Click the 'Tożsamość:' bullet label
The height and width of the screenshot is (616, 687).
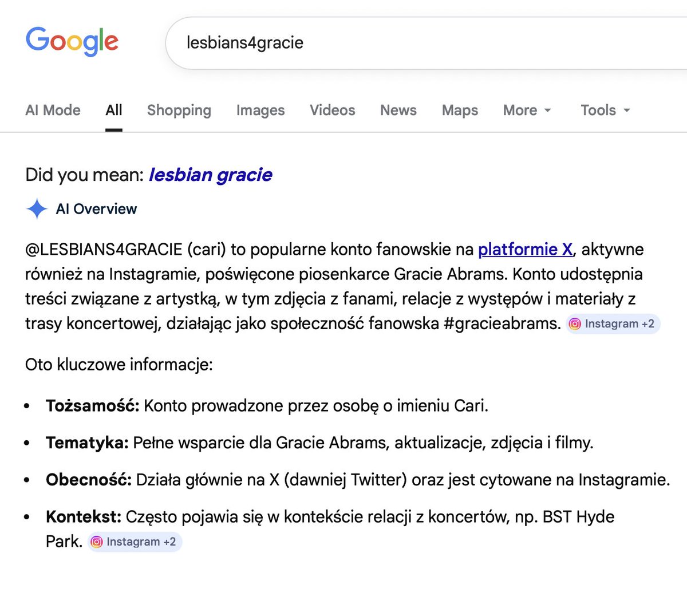point(93,406)
